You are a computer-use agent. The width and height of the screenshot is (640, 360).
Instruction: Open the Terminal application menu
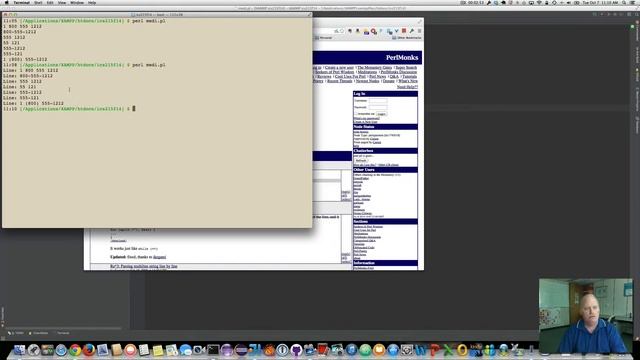(x=22, y=2)
